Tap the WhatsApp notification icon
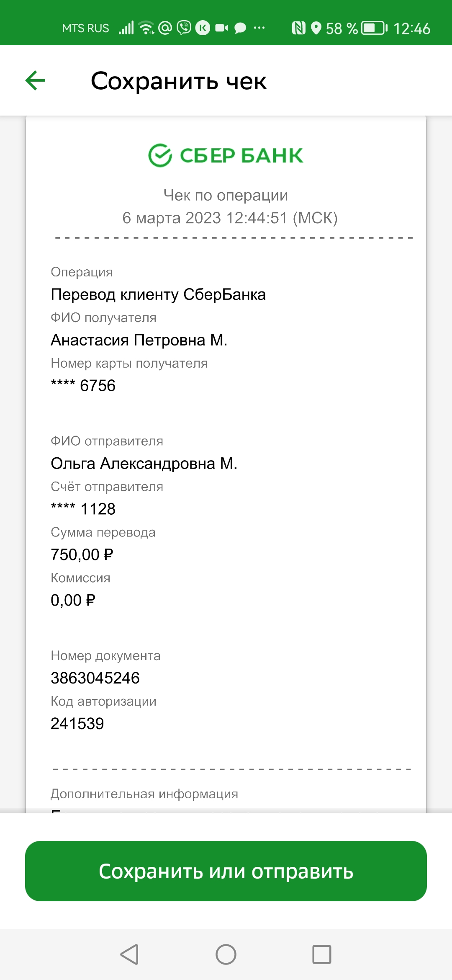 coord(184,28)
